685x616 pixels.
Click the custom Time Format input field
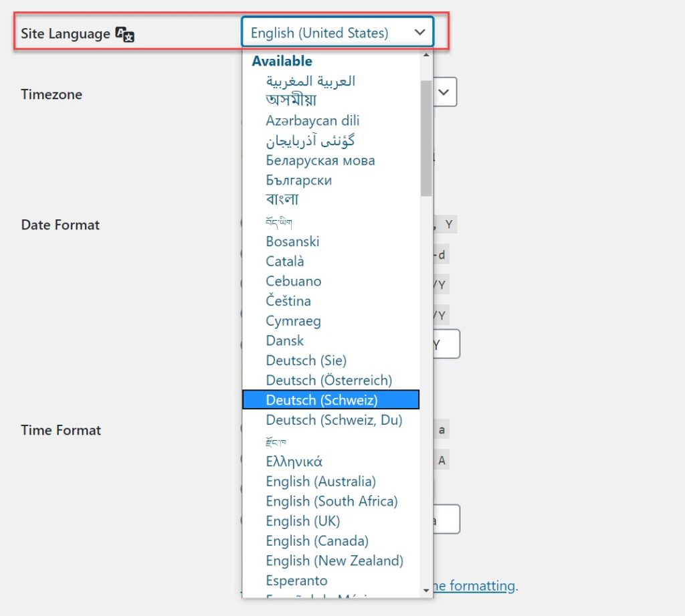pyautogui.click(x=448, y=520)
